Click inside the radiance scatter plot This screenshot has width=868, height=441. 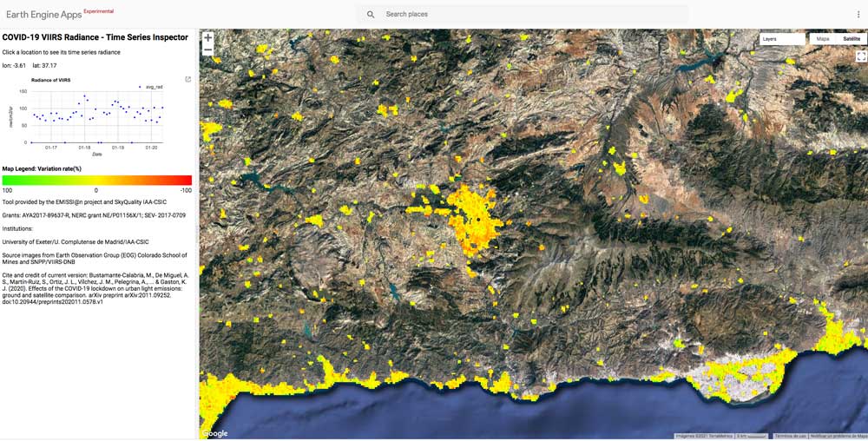(x=95, y=117)
